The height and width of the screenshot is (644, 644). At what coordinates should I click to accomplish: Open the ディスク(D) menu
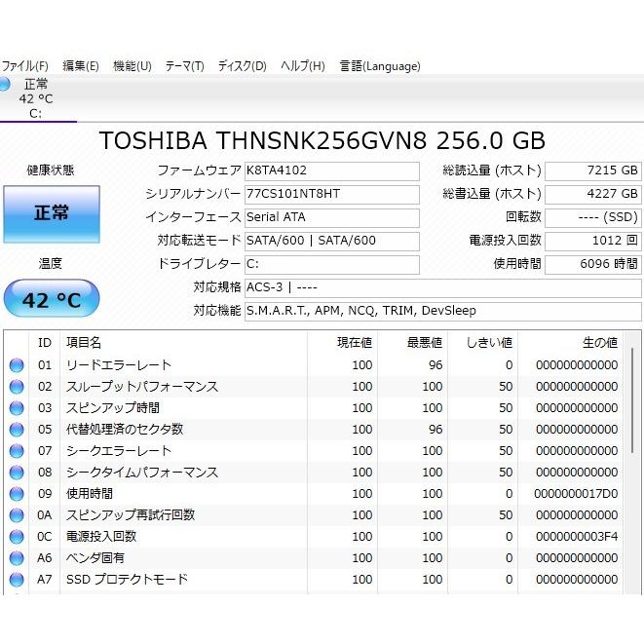242,65
